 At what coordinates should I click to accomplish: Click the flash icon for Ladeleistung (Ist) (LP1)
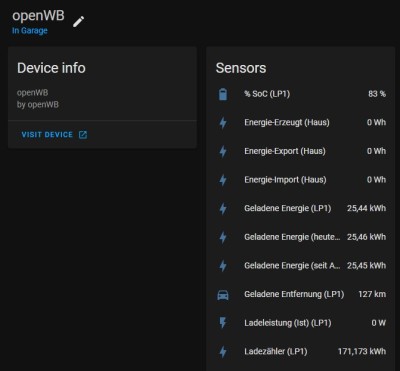pyautogui.click(x=223, y=323)
